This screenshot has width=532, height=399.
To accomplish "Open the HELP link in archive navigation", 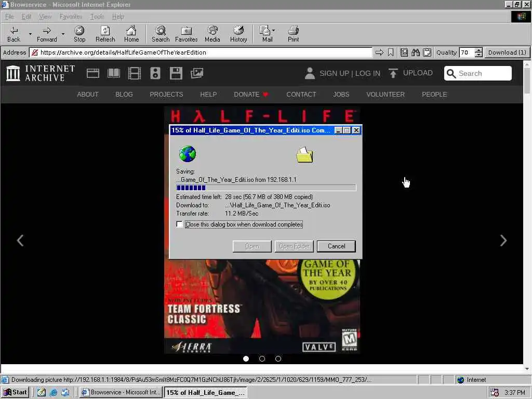I will click(x=208, y=95).
